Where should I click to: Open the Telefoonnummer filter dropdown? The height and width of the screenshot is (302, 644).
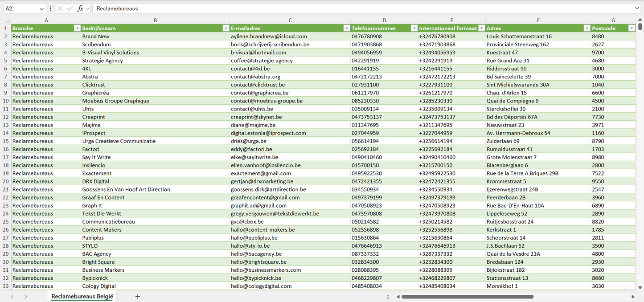(413, 29)
